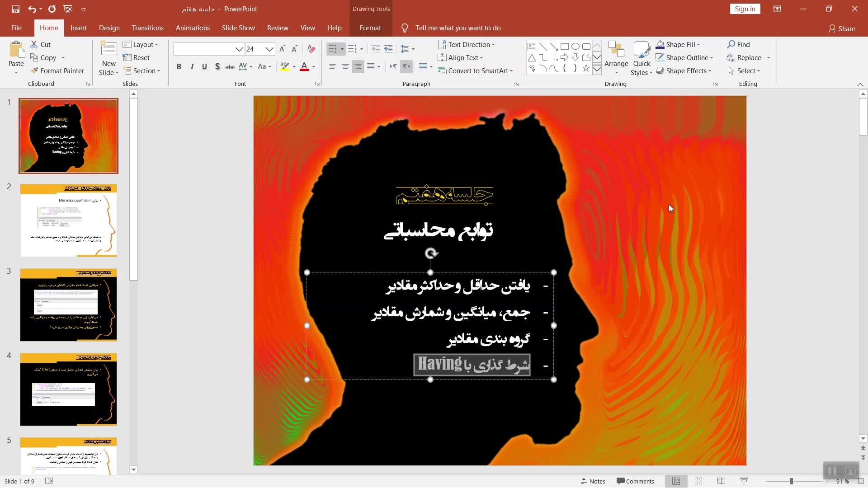Click the Save icon in title bar
Viewport: 868px width, 488px height.
coord(15,9)
